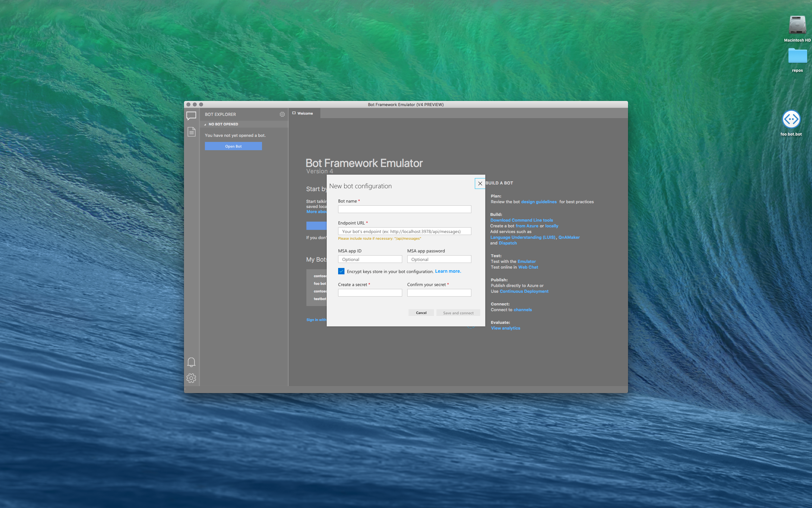This screenshot has height=508, width=812.
Task: Select foo bot in My Bots list
Action: tap(320, 284)
